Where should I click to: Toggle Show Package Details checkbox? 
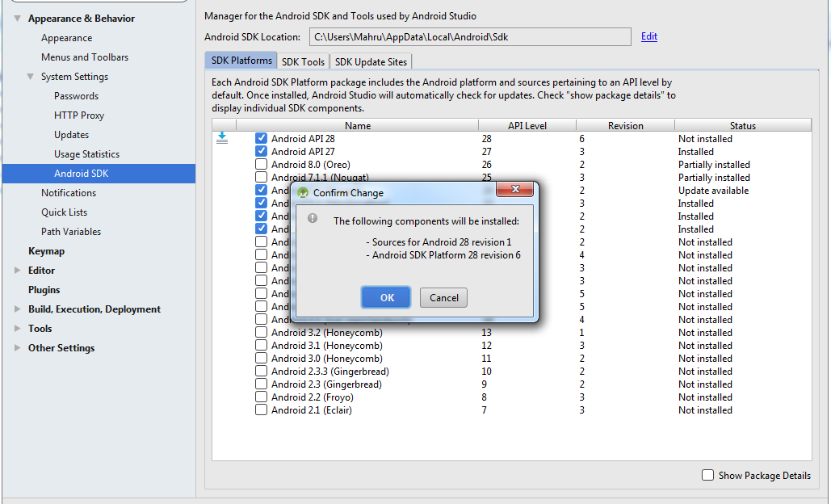click(x=707, y=476)
